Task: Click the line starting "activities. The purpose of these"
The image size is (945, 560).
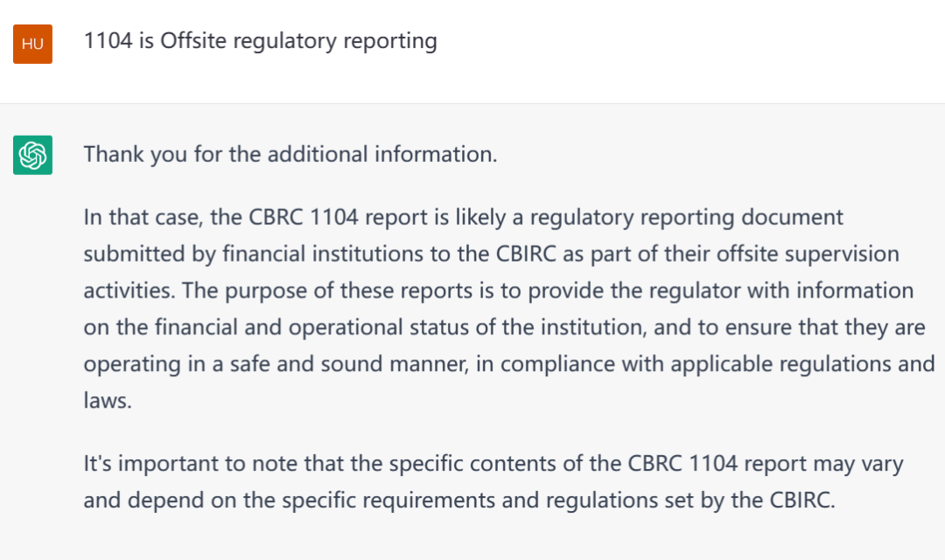Action: click(x=499, y=290)
